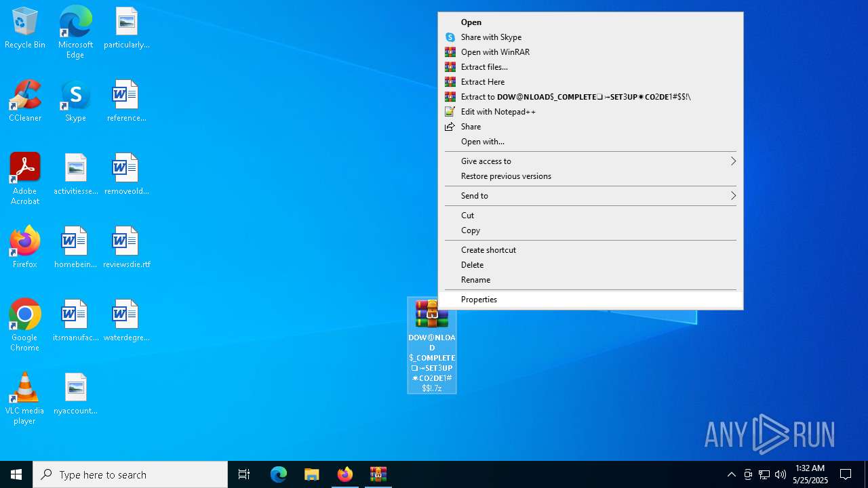Show hidden system tray icons

tap(731, 474)
